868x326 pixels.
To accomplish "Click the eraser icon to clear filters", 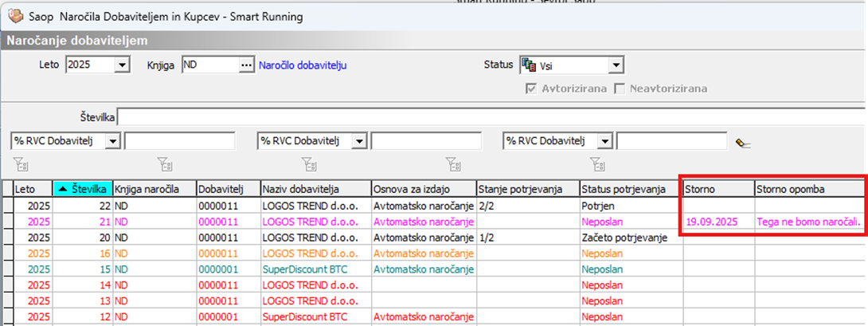I will tap(743, 143).
